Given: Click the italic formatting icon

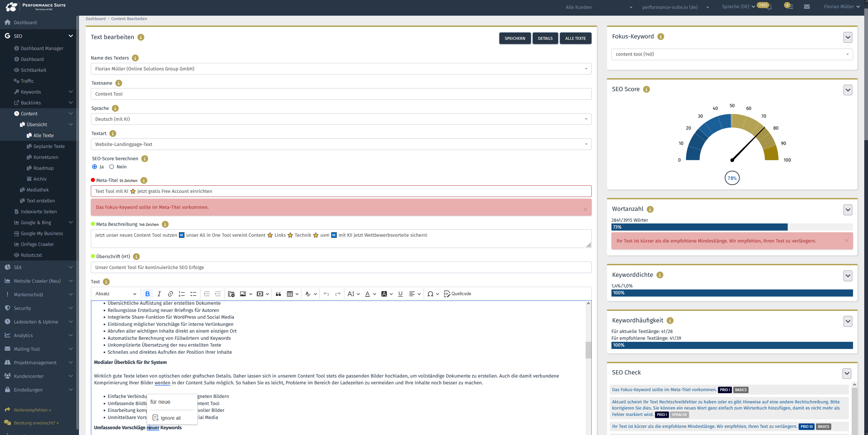Looking at the screenshot, I should coord(159,294).
